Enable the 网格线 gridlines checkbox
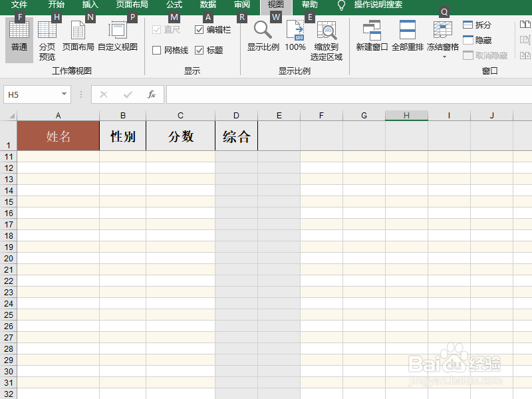Image resolution: width=532 pixels, height=399 pixels. 157,50
